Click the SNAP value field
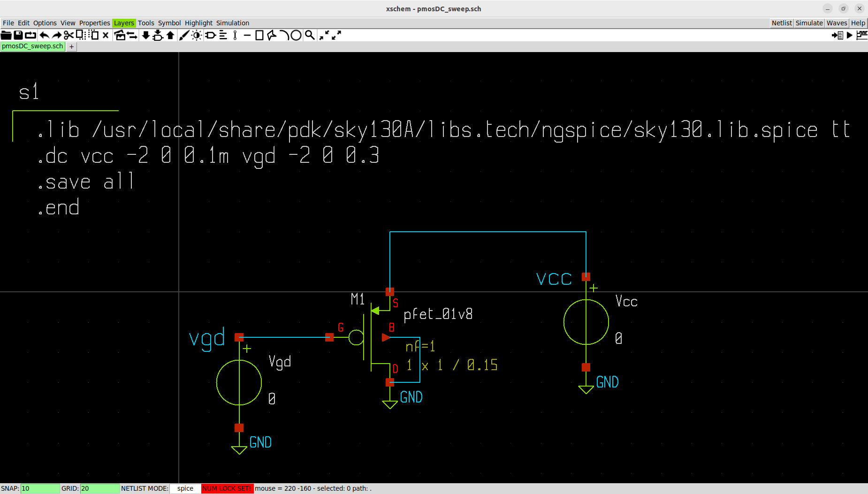The image size is (868, 494). 40,488
